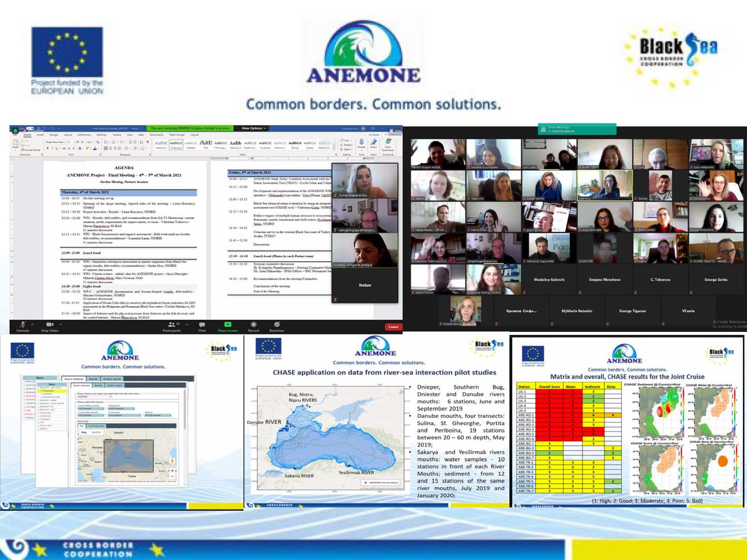This screenshot has height=560, width=747.
Task: Click the Madalina Galatchi participant tile
Action: pyautogui.click(x=549, y=279)
